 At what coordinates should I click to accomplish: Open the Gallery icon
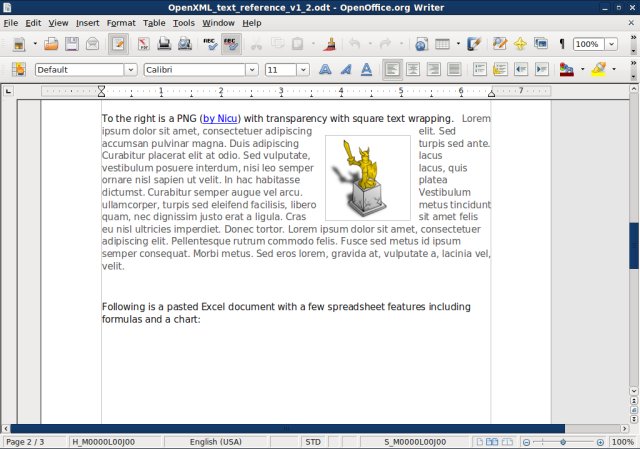point(541,44)
